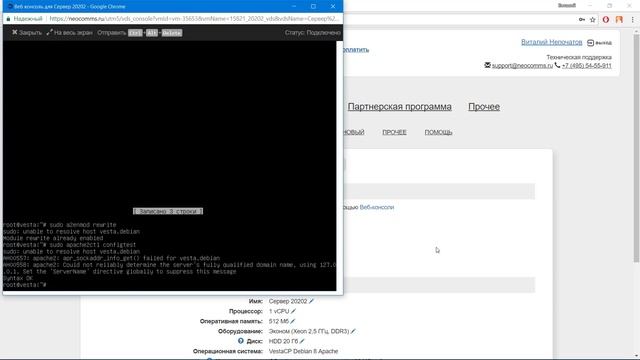Screen dimensions: 640x360
Task: Bookmark page with star icon in background browser
Action: coord(593,19)
